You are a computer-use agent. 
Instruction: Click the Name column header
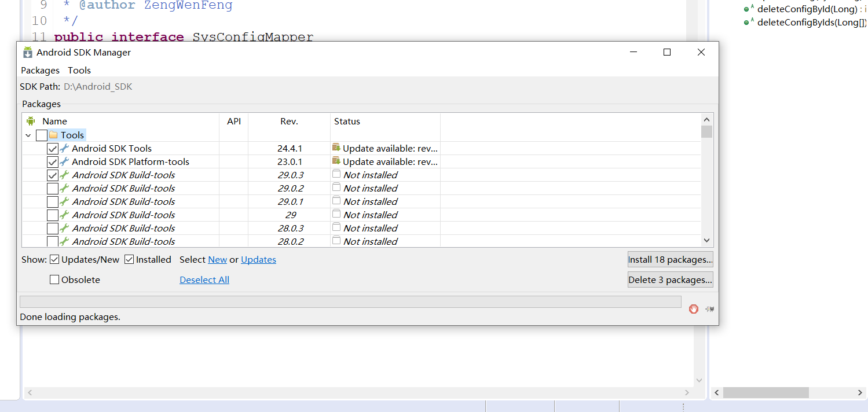[121, 121]
